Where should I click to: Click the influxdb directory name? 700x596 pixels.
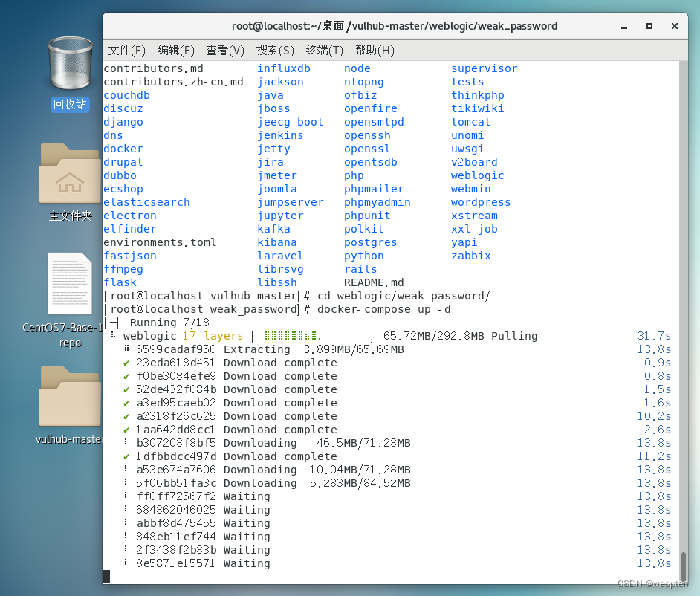283,68
